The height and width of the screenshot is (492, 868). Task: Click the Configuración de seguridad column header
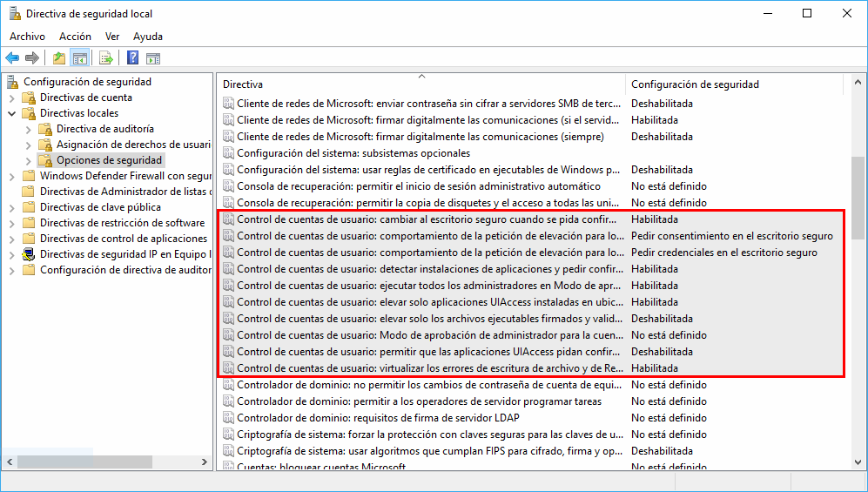pyautogui.click(x=695, y=84)
